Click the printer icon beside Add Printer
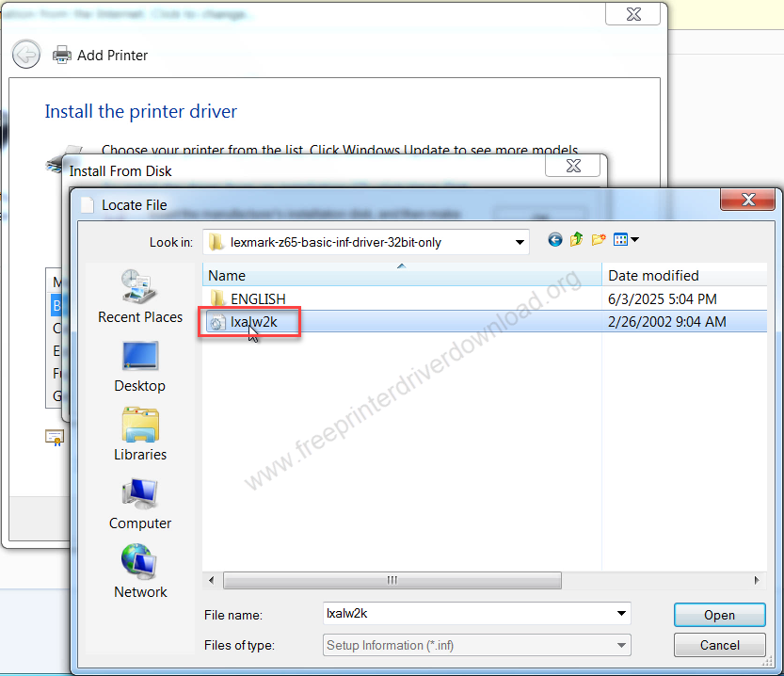 62,55
